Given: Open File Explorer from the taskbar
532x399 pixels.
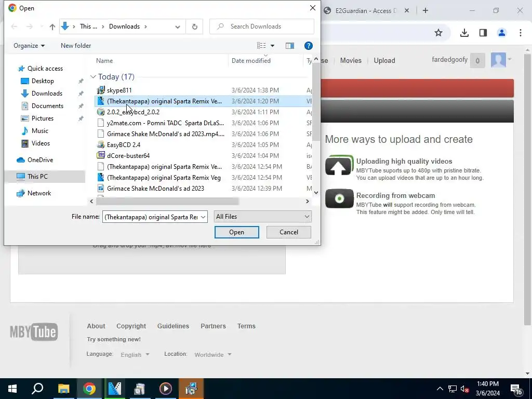Looking at the screenshot, I should pyautogui.click(x=63, y=389).
